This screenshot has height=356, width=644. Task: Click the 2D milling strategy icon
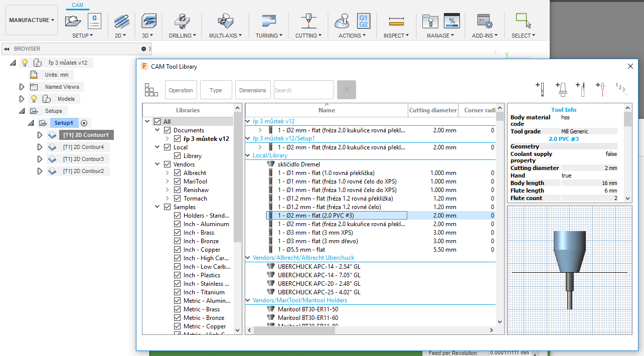[x=121, y=21]
